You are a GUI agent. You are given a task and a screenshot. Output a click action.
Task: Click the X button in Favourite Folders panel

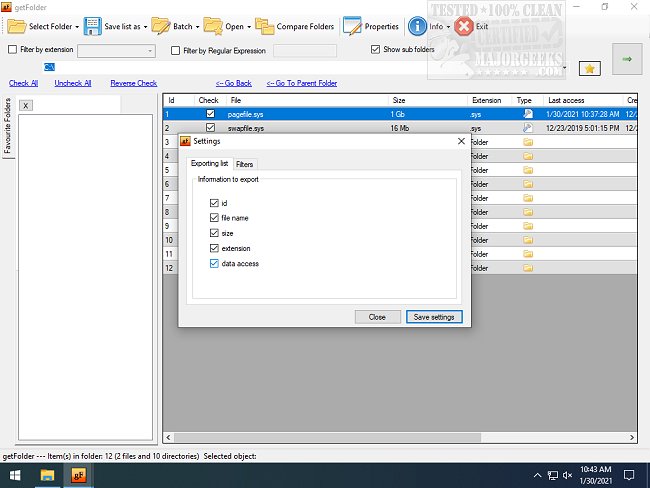tap(26, 106)
